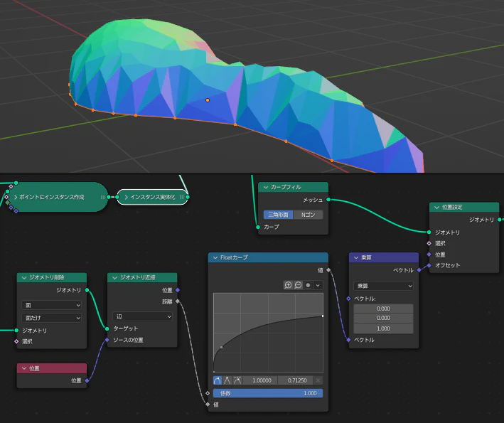Viewport: 504px width, 423px height.
Task: Delete the selected curve point with X
Action: pyautogui.click(x=318, y=380)
